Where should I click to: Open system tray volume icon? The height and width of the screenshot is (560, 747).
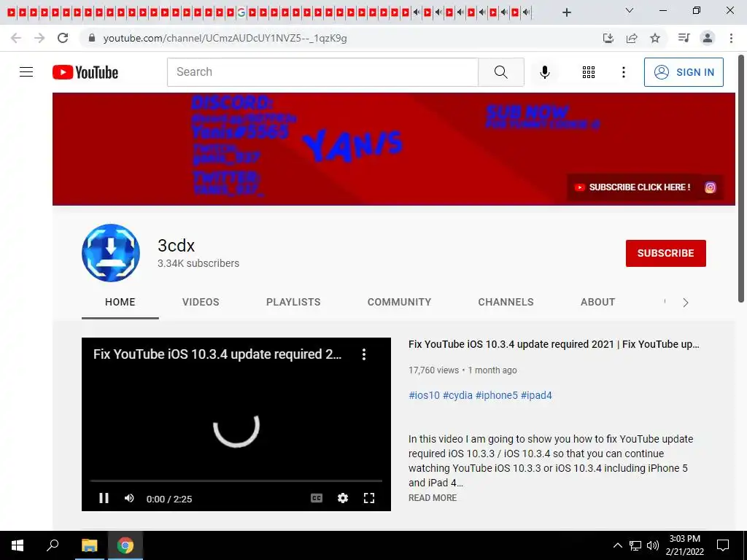[653, 545]
